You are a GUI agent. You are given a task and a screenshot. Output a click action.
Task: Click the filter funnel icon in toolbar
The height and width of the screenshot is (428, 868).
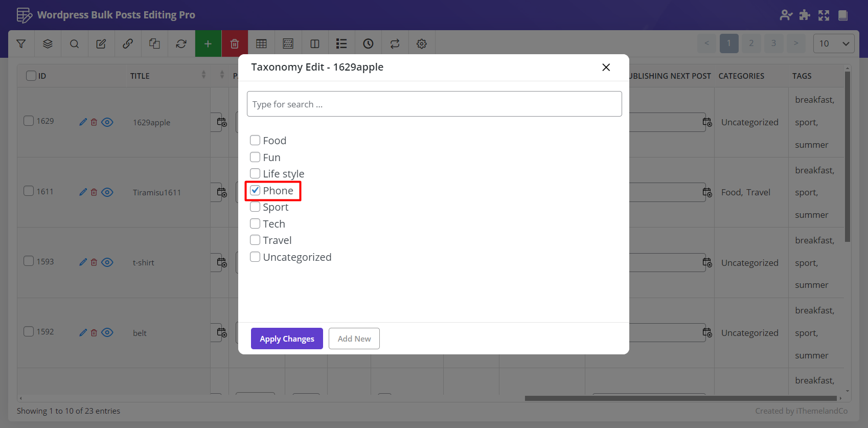(21, 44)
